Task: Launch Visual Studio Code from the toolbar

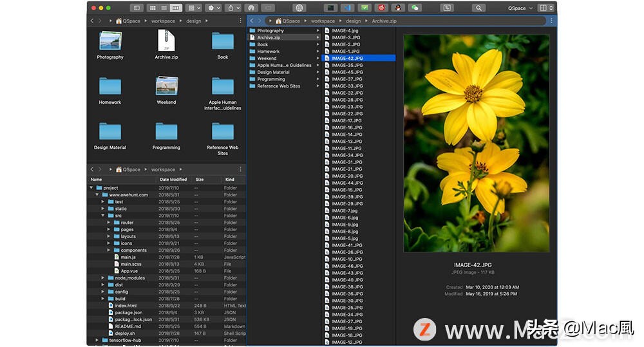Action: [348, 8]
